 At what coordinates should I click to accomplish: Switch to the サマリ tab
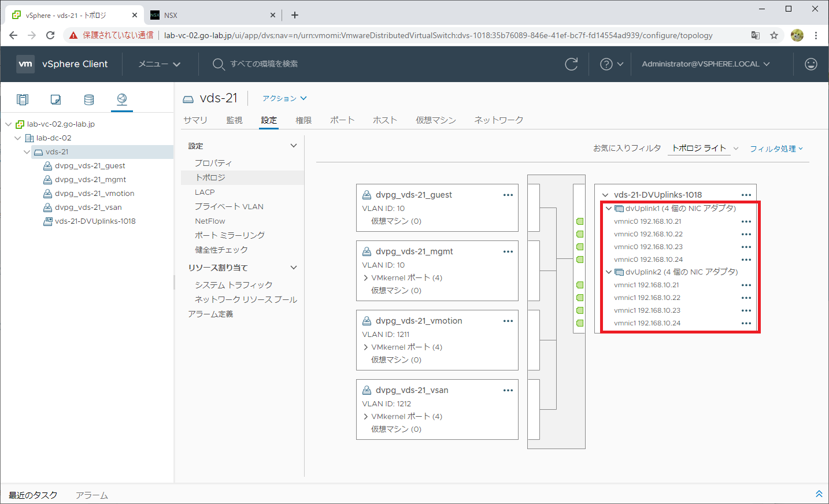point(195,120)
